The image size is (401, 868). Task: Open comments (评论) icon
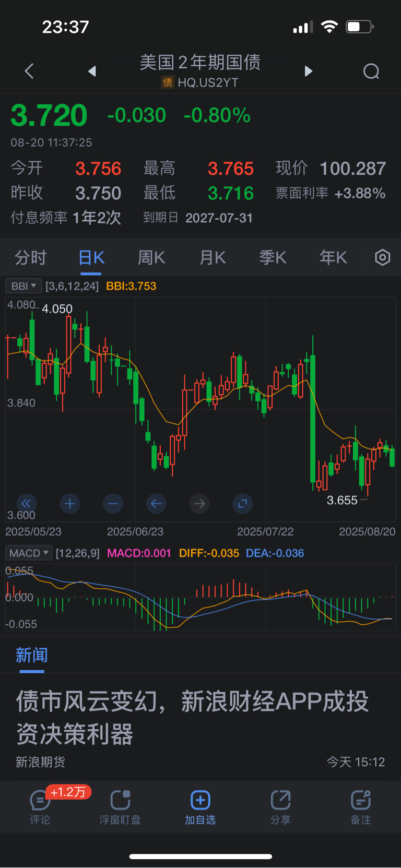coord(40,807)
